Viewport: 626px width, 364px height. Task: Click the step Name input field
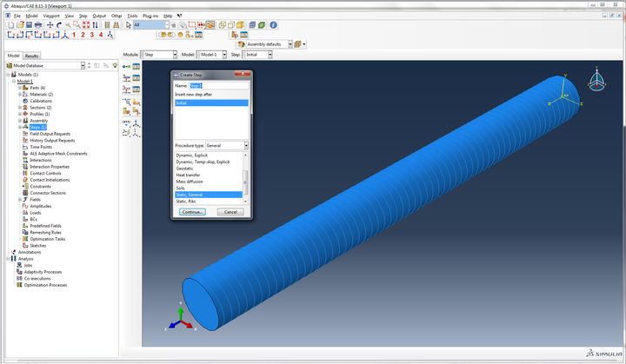pos(219,86)
